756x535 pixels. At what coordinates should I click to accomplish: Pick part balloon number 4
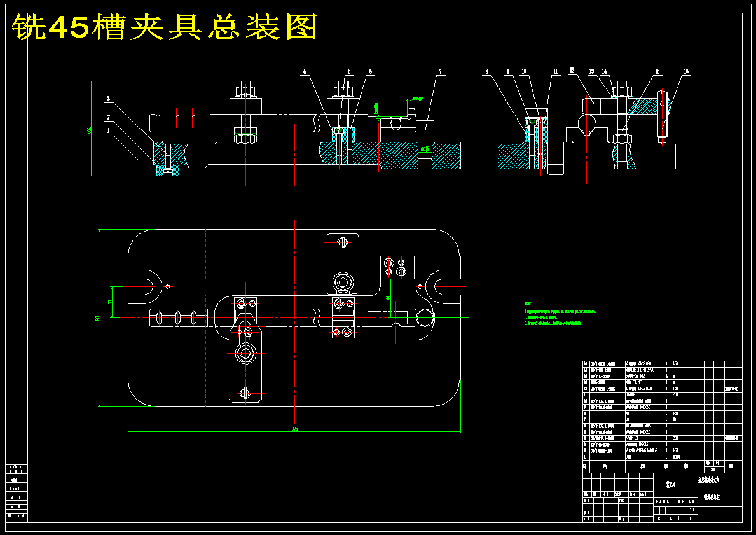(304, 71)
